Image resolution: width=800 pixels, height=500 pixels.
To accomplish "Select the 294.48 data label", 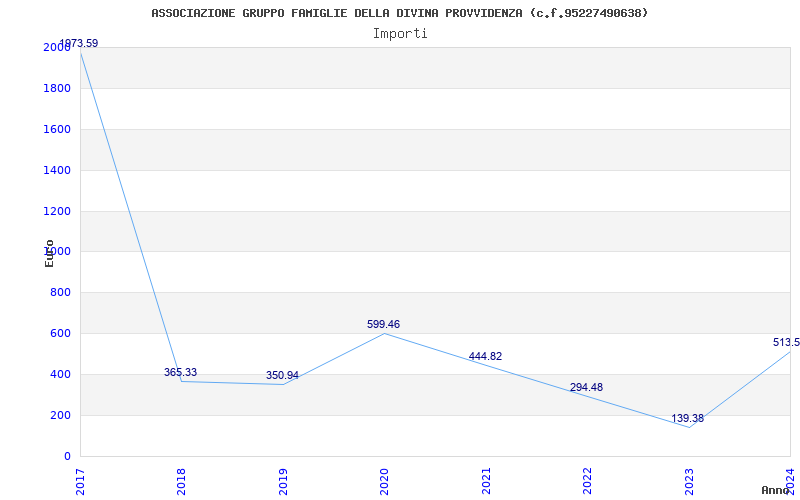I will pyautogui.click(x=586, y=388).
